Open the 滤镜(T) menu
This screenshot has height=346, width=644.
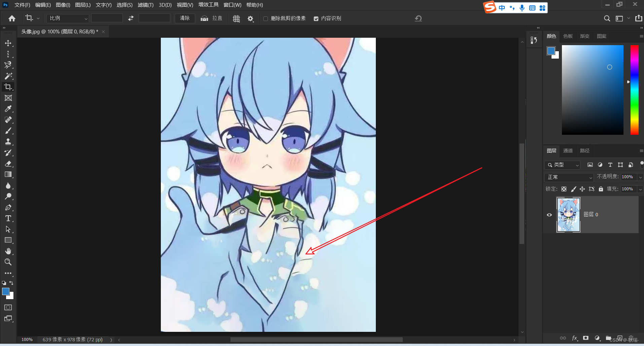[x=146, y=5]
